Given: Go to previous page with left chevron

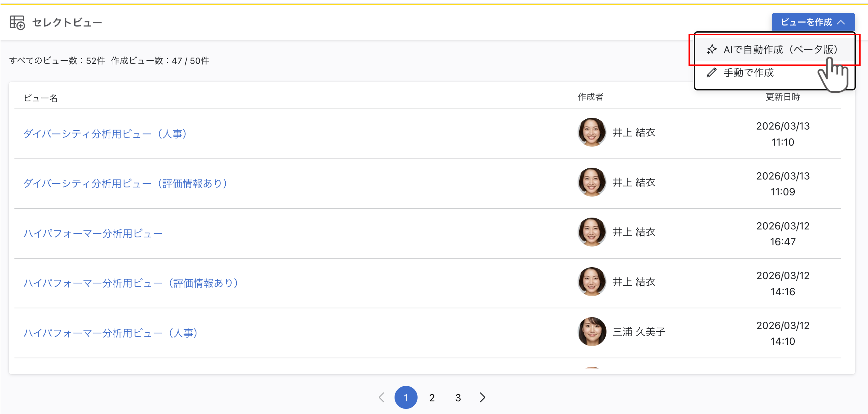Looking at the screenshot, I should (381, 397).
